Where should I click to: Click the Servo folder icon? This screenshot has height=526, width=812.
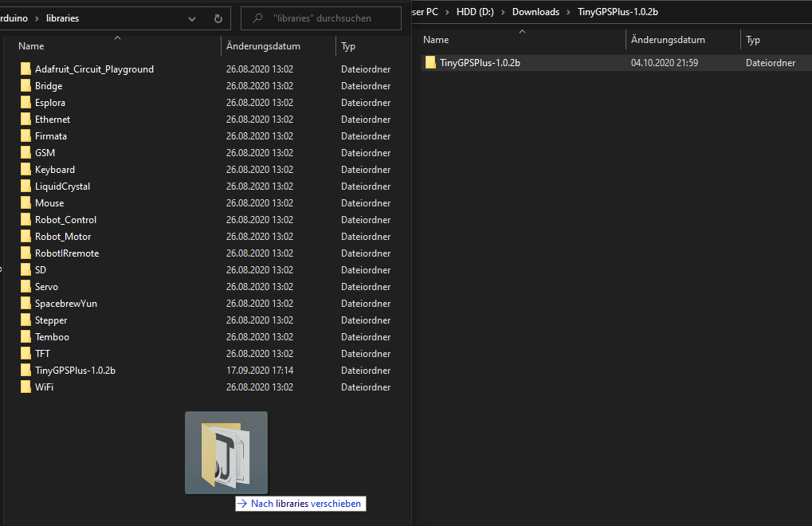pyautogui.click(x=25, y=287)
